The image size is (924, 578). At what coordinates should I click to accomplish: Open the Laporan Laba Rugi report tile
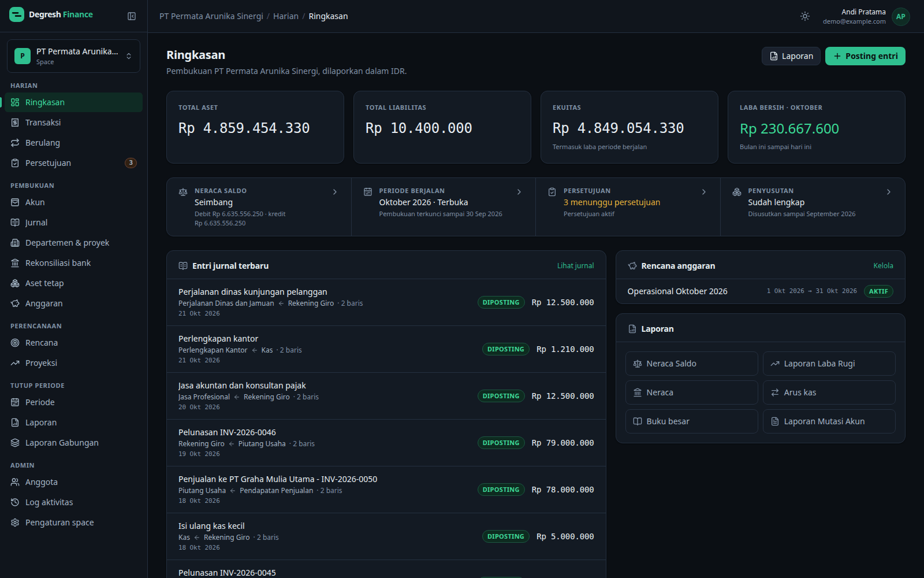829,364
